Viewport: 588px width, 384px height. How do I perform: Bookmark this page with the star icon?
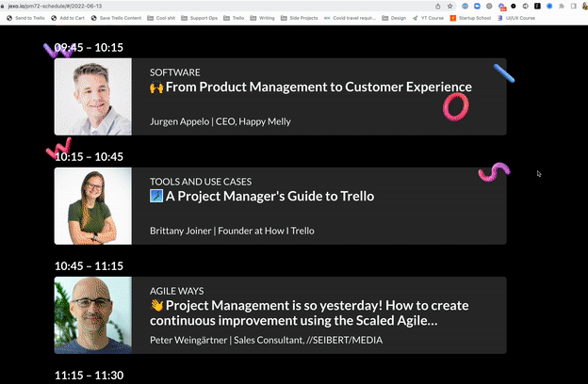450,6
